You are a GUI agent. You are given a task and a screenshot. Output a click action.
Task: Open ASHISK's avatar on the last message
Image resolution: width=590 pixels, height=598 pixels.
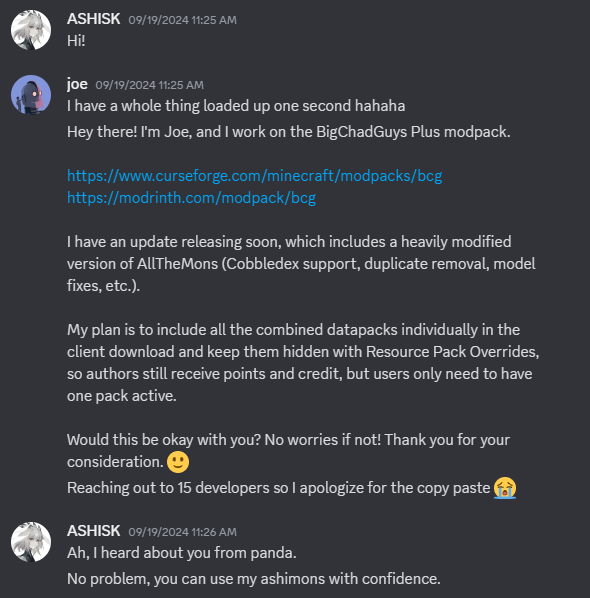[31, 542]
